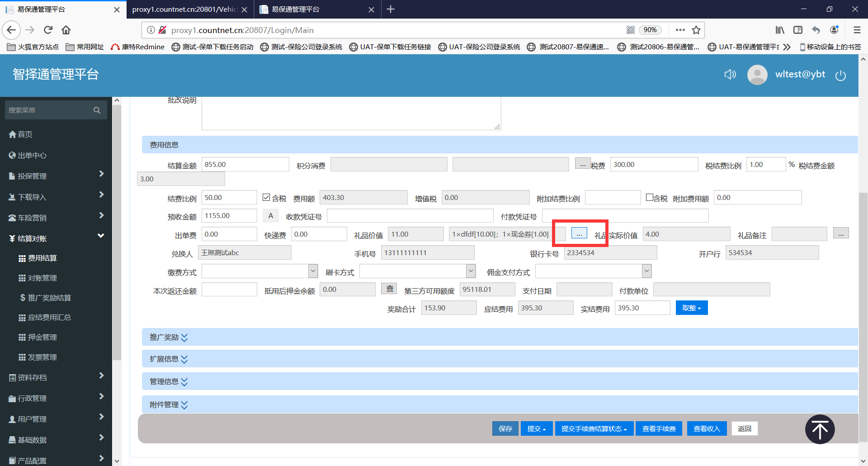Viewport: 868px width, 466px height.
Task: Click the scroll-to-top arrow button
Action: [x=820, y=429]
